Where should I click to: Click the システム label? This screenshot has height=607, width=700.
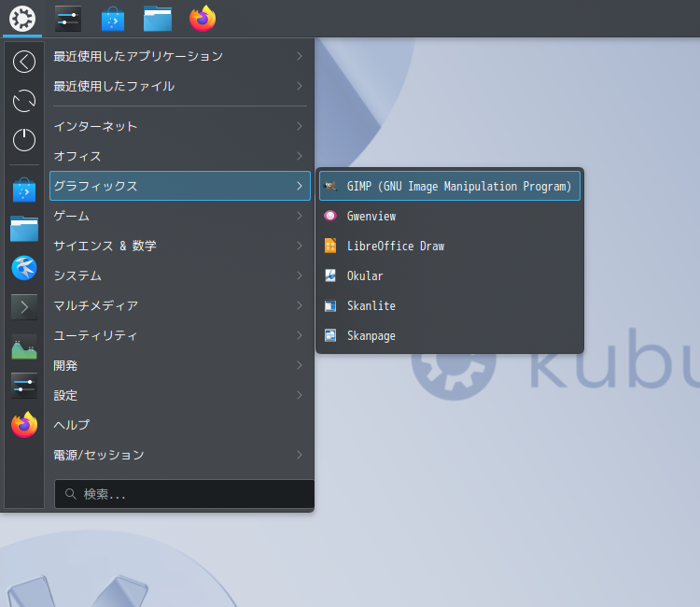[x=77, y=275]
